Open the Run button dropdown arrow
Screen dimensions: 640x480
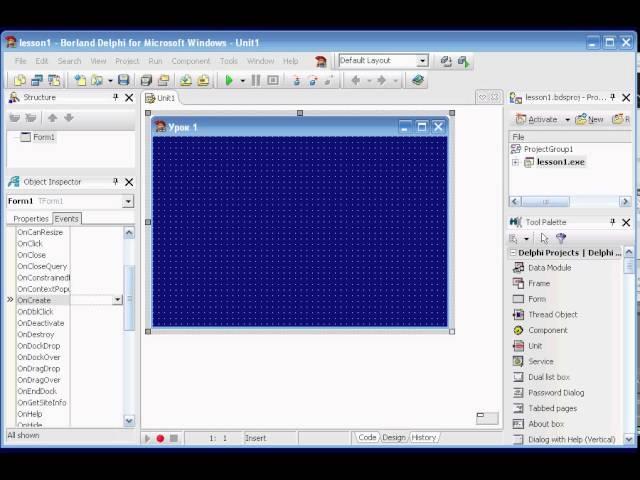click(242, 81)
